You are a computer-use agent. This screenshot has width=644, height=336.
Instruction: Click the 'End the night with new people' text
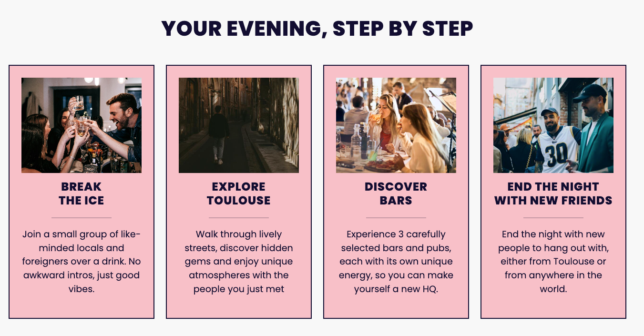553,262
